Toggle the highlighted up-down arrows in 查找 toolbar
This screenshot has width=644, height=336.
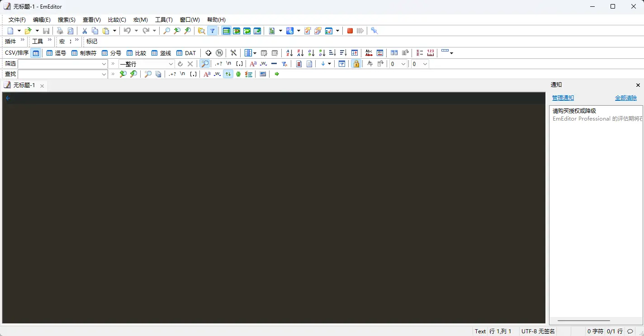click(x=228, y=74)
